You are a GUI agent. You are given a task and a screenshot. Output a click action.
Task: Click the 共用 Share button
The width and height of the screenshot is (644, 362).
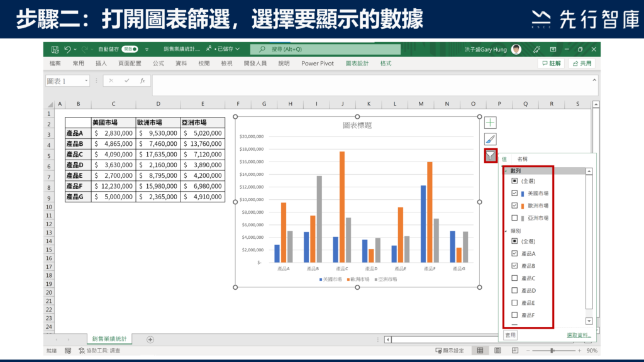coord(582,63)
